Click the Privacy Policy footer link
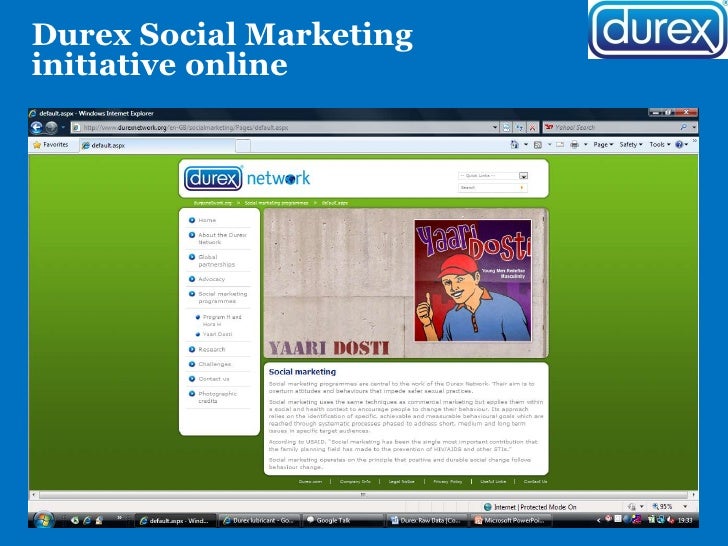Screen dimensions: 728x546 click(448, 482)
